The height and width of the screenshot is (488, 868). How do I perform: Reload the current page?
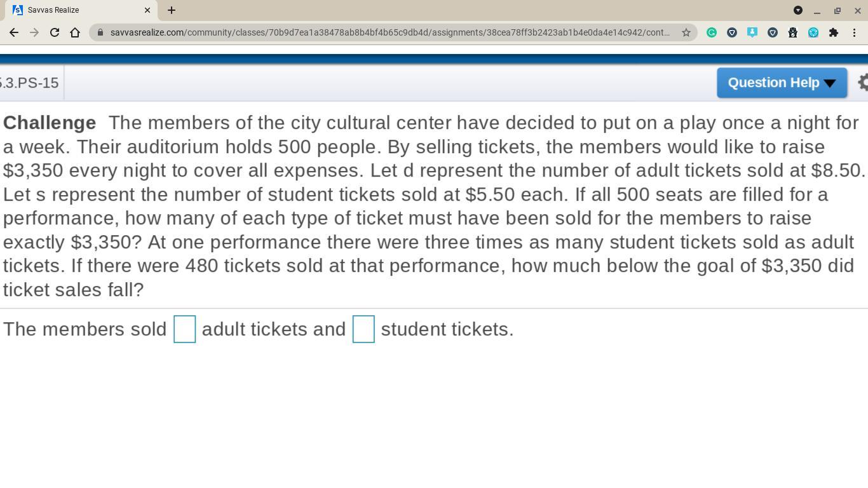coord(55,32)
